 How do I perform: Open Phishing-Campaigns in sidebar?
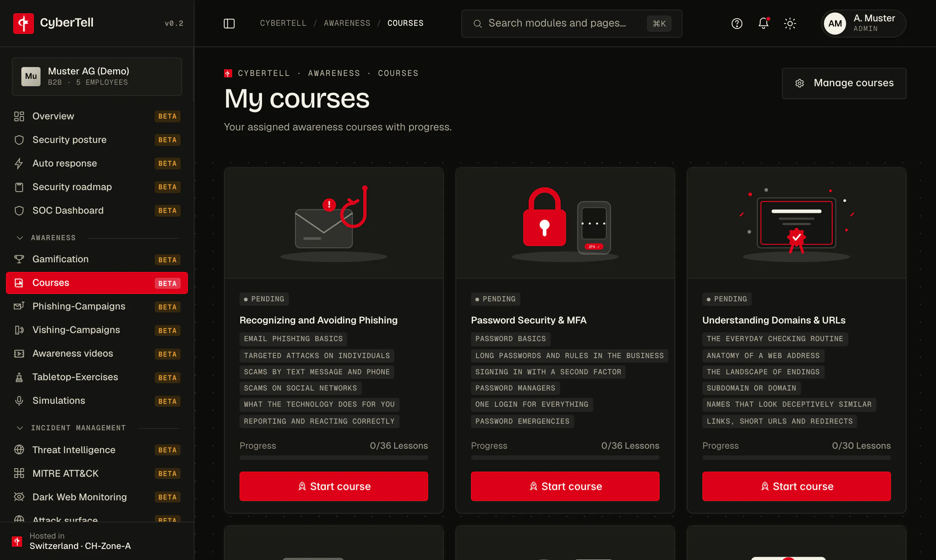point(97,307)
